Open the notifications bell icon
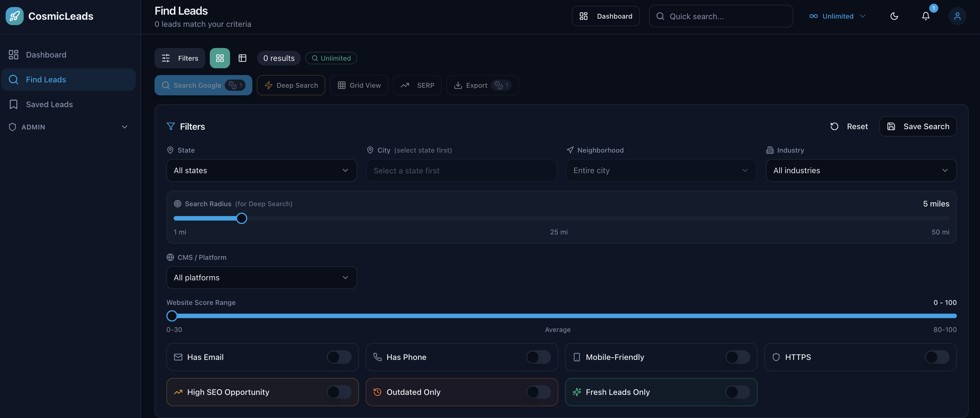980x418 pixels. pos(926,16)
